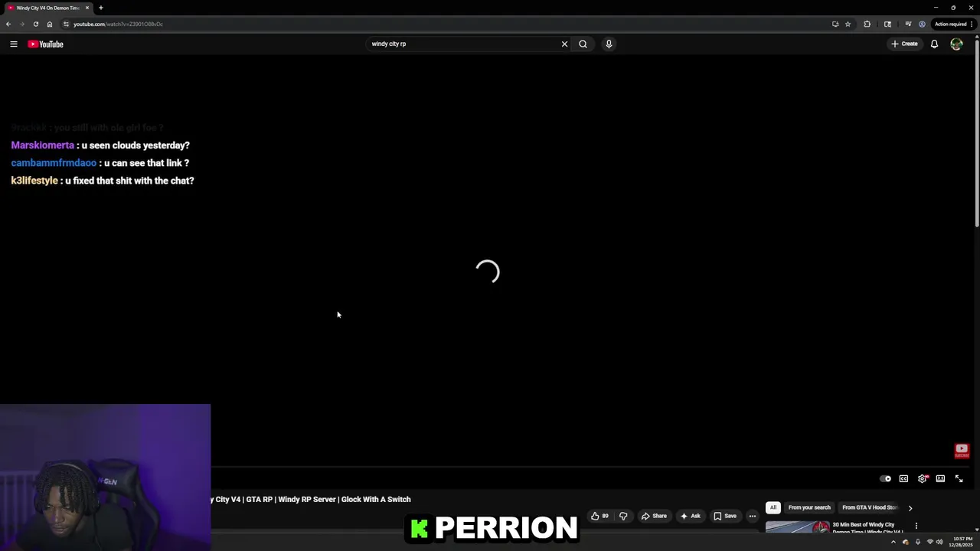The width and height of the screenshot is (980, 551).
Task: Open the YouTube account avatar menu
Action: tap(956, 44)
